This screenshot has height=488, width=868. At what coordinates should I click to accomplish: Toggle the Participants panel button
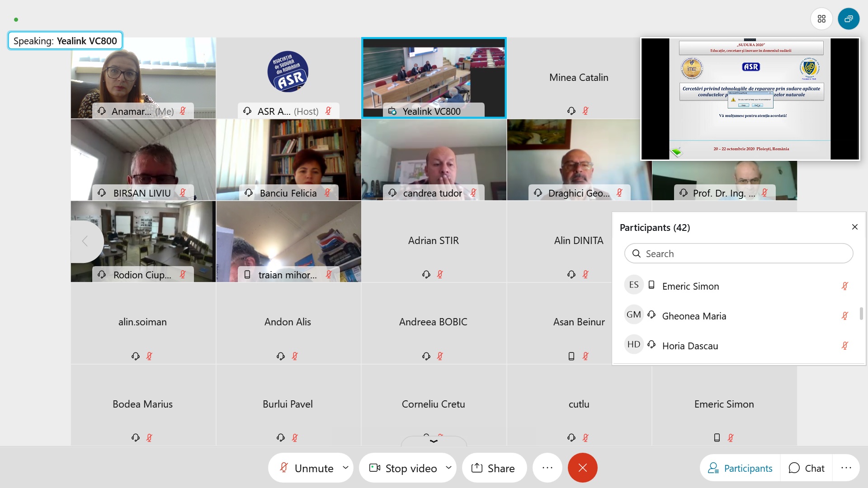click(x=740, y=468)
